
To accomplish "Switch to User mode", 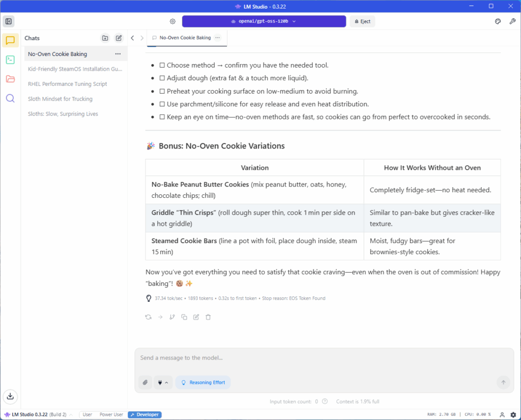I will pyautogui.click(x=87, y=414).
